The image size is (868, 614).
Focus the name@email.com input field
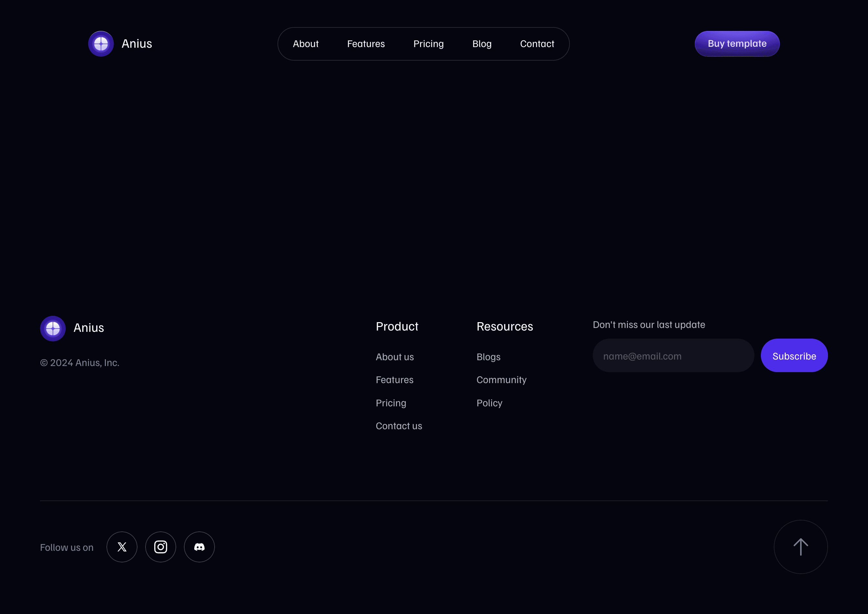pyautogui.click(x=673, y=355)
